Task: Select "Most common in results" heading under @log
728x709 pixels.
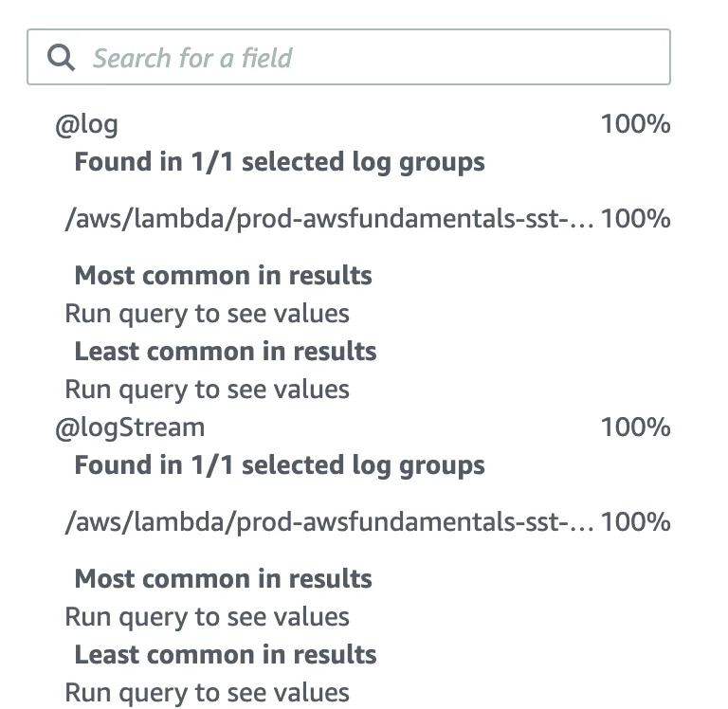Action: pyautogui.click(x=223, y=276)
